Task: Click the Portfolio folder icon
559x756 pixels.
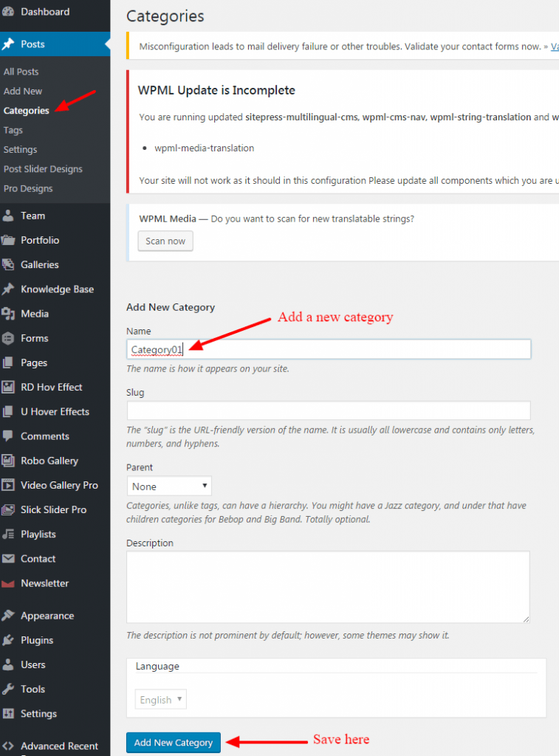Action: [8, 240]
